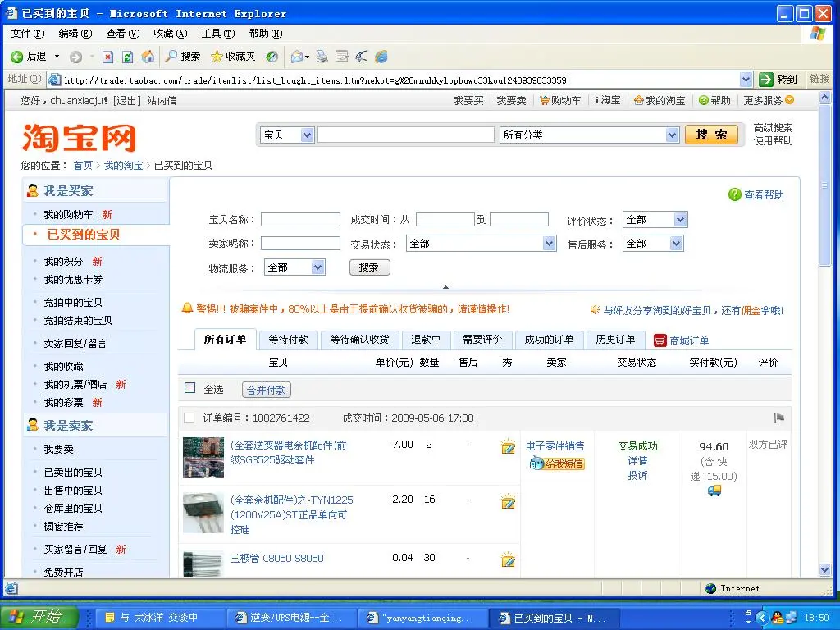This screenshot has width=840, height=630.
Task: Switch to the 成功的订单 tab
Action: pos(549,340)
